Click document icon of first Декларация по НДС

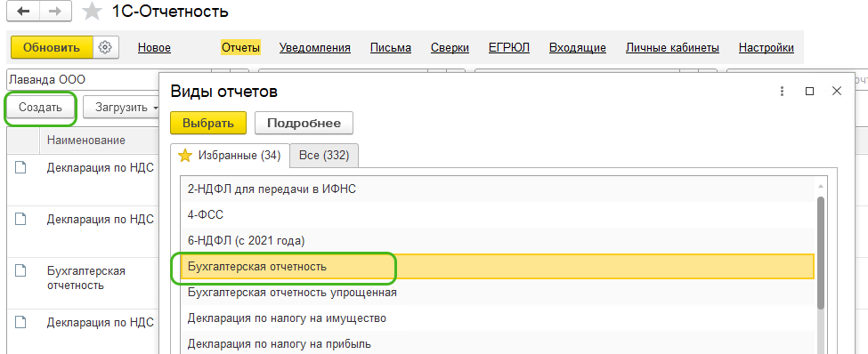[20, 167]
